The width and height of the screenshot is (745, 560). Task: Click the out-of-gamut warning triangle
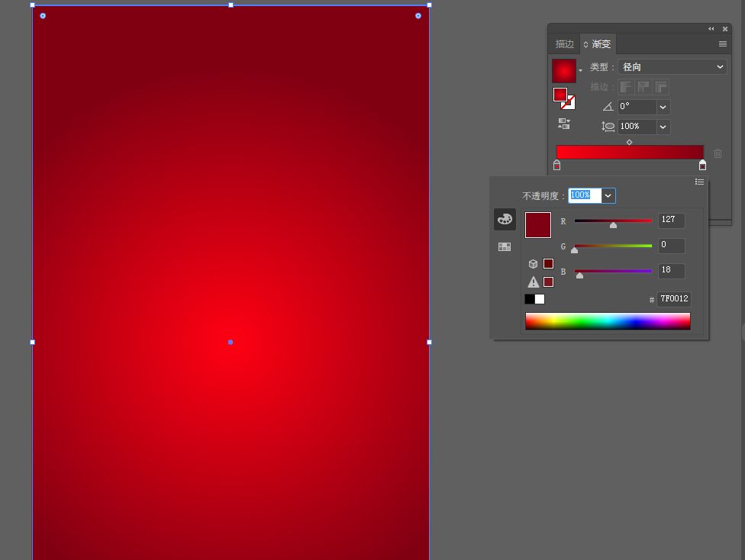pyautogui.click(x=533, y=282)
